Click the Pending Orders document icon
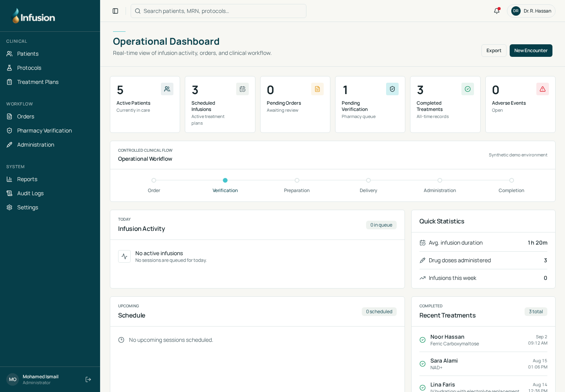Viewport: 565px width, 392px height. point(317,89)
